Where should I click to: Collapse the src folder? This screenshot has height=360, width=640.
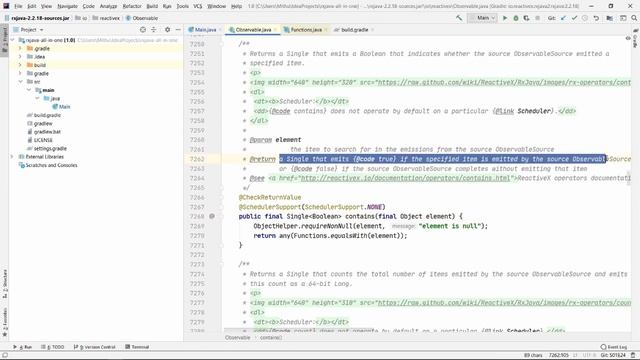coord(20,82)
